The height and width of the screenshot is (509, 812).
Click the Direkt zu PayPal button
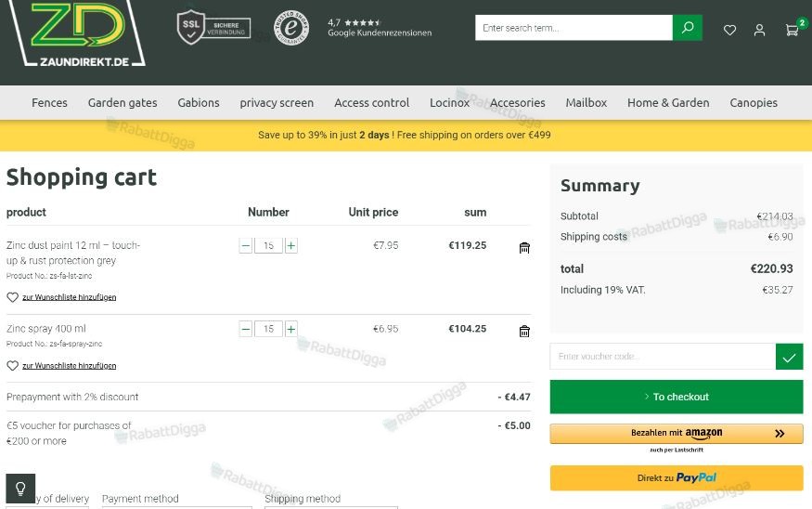coord(677,478)
